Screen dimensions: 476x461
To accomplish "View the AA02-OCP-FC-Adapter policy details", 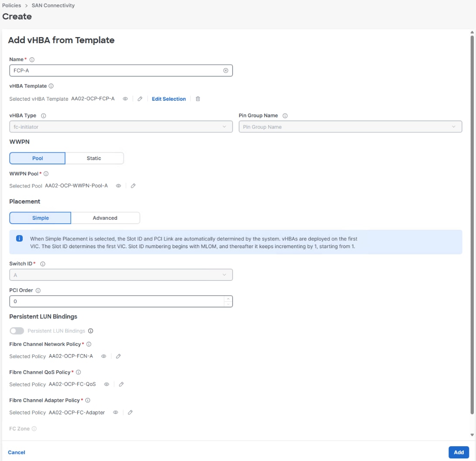I will (x=115, y=413).
